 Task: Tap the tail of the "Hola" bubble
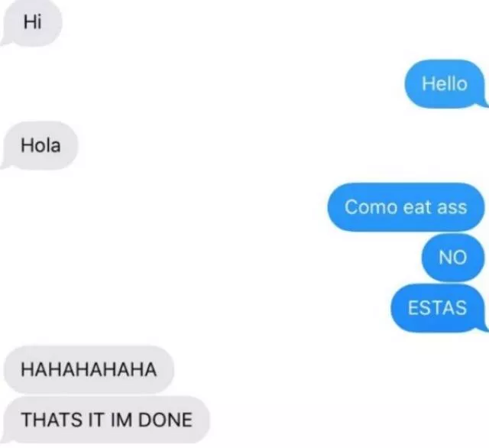point(5,164)
